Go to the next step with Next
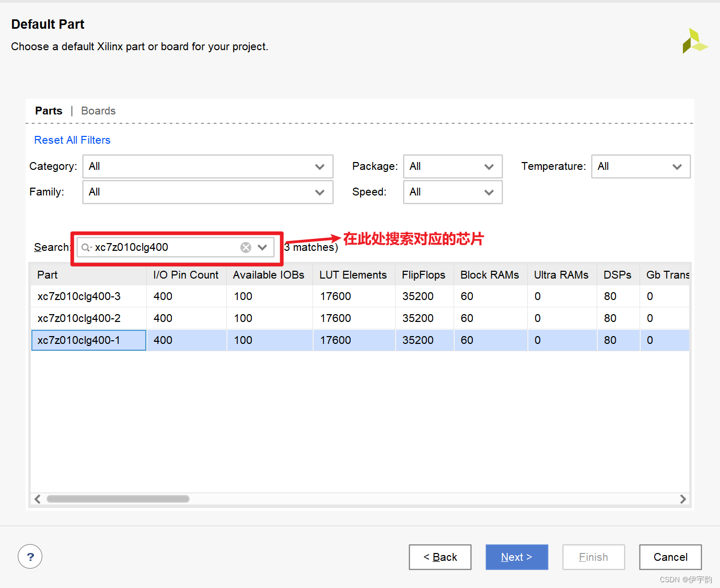This screenshot has width=720, height=588. (x=517, y=557)
